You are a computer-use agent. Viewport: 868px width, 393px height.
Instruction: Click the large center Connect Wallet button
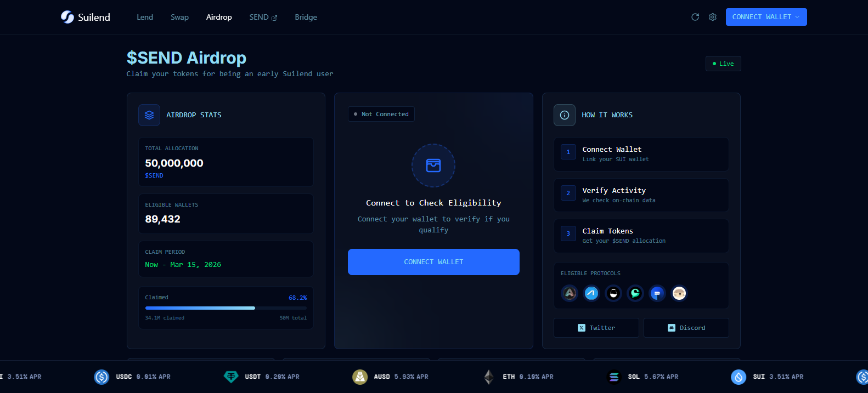click(x=433, y=262)
